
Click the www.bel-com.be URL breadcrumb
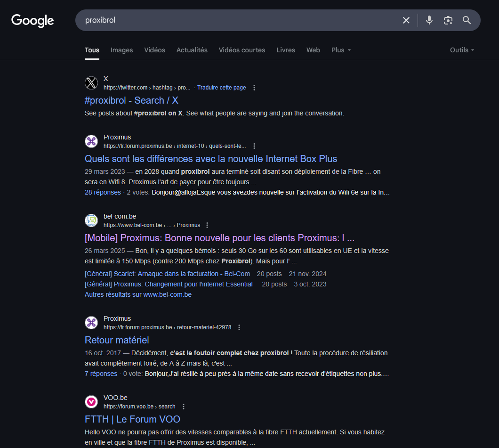[152, 225]
